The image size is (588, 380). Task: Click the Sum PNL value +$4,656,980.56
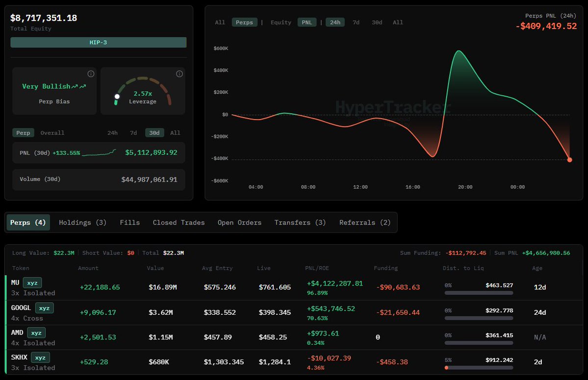point(546,253)
